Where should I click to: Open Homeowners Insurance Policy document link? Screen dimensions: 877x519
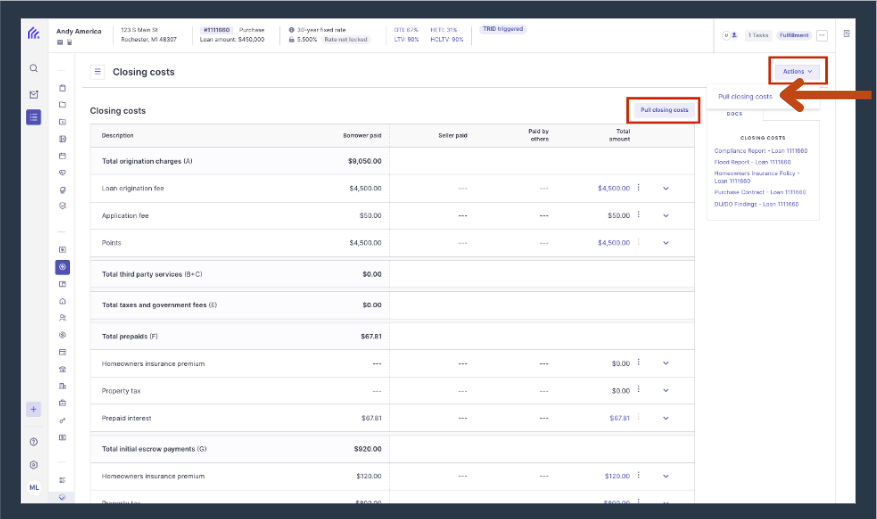tap(757, 177)
